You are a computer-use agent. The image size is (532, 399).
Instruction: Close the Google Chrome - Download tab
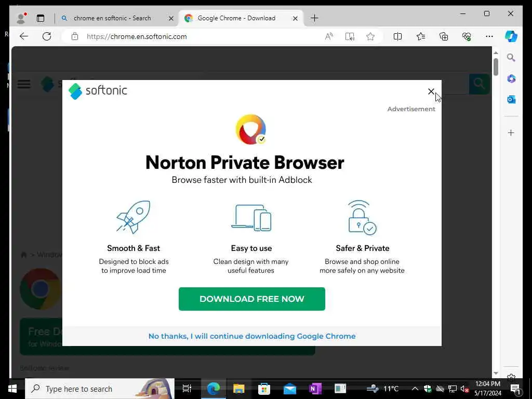(x=295, y=18)
